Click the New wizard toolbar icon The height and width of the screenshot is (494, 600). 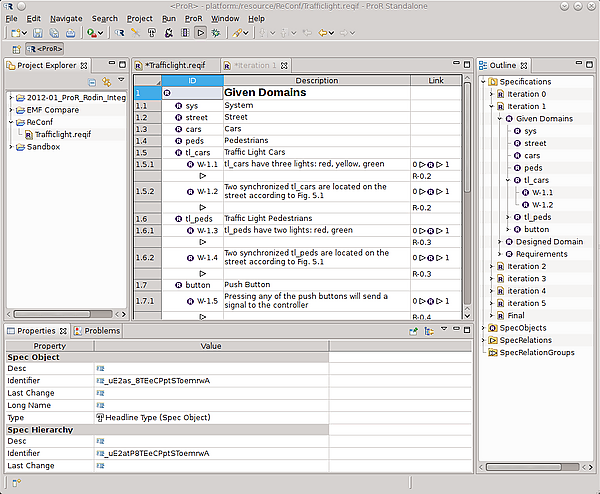(16, 33)
